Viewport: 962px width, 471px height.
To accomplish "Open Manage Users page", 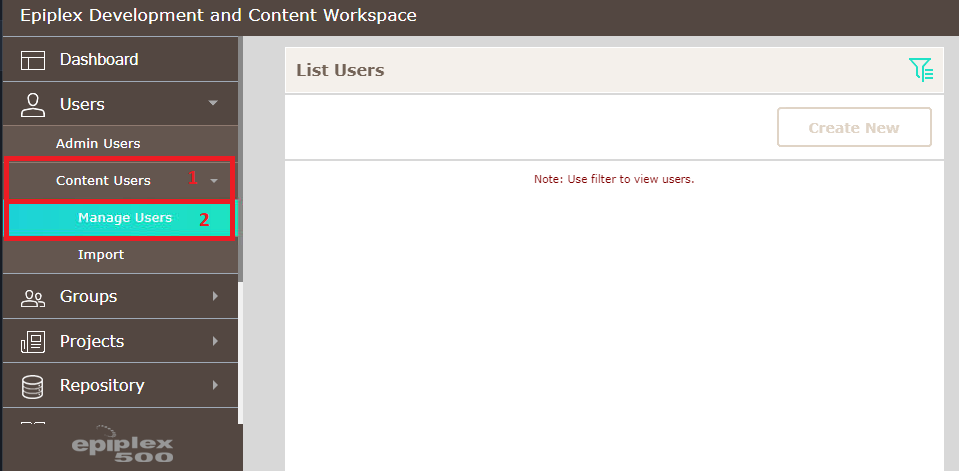I will (120, 218).
